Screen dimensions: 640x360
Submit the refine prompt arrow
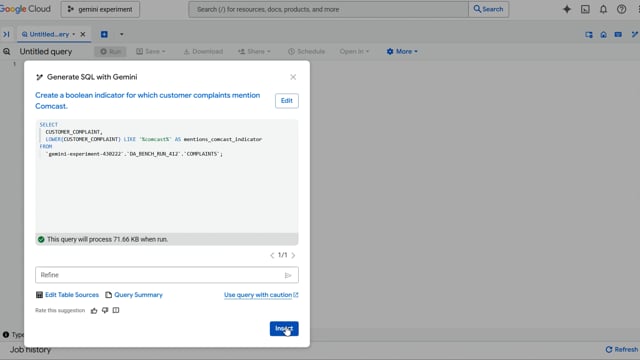coord(288,275)
